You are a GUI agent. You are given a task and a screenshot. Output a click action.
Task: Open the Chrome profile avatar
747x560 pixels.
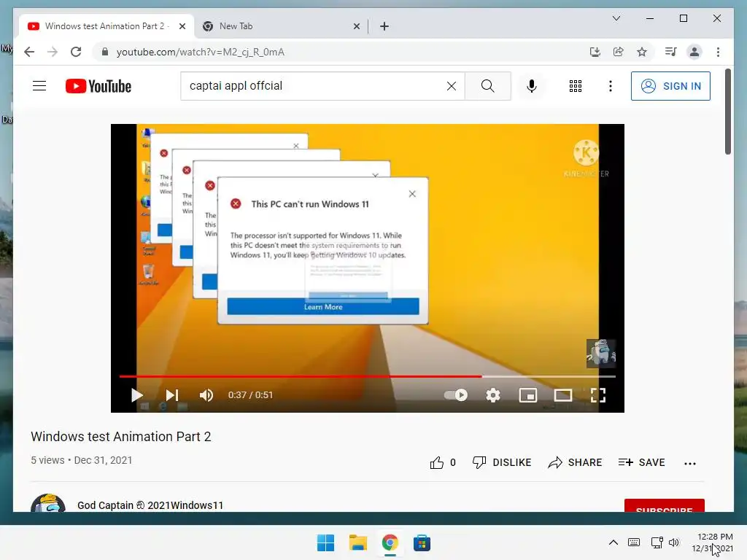694,52
